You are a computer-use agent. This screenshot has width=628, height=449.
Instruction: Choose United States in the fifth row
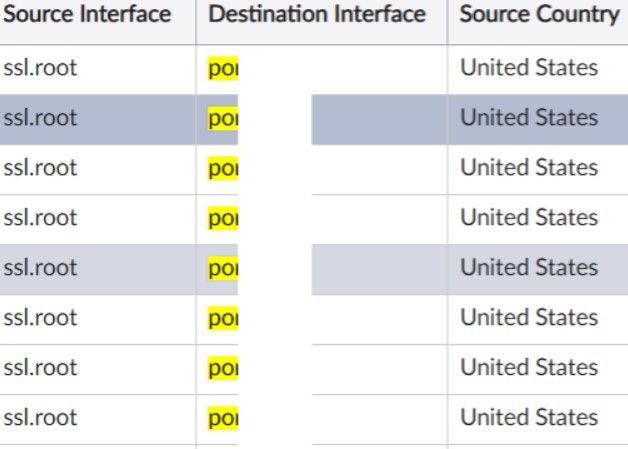529,268
